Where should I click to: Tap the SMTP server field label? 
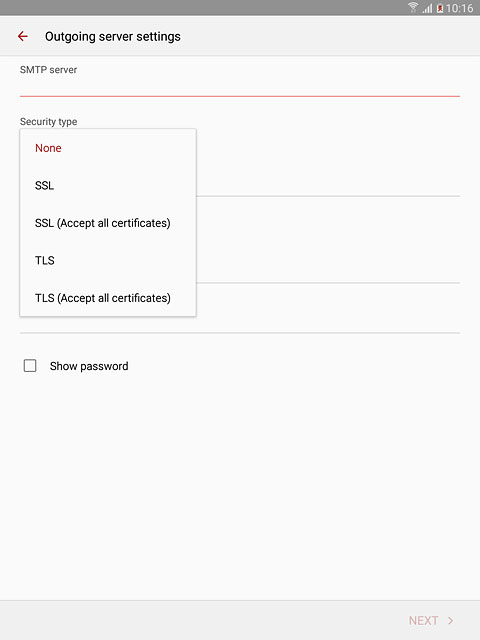click(x=49, y=70)
